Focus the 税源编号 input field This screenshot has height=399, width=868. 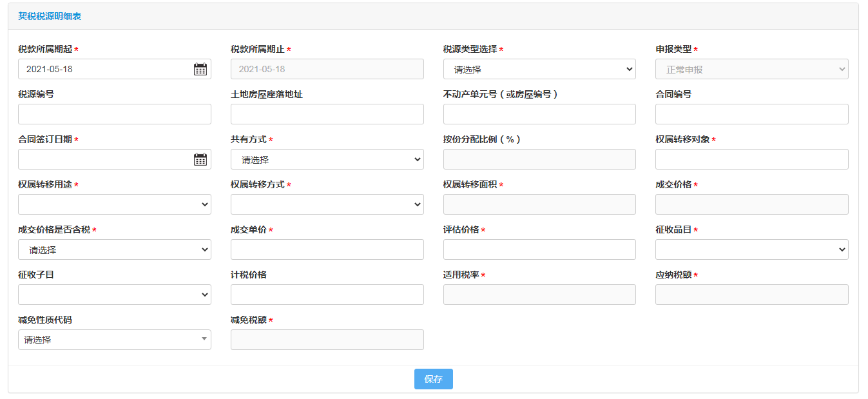[x=115, y=115]
